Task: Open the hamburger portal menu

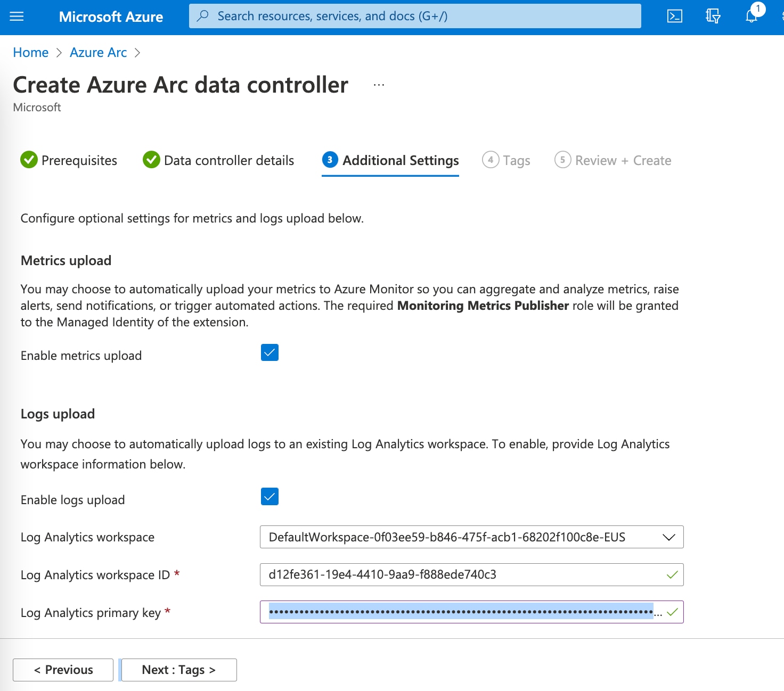Action: [17, 17]
